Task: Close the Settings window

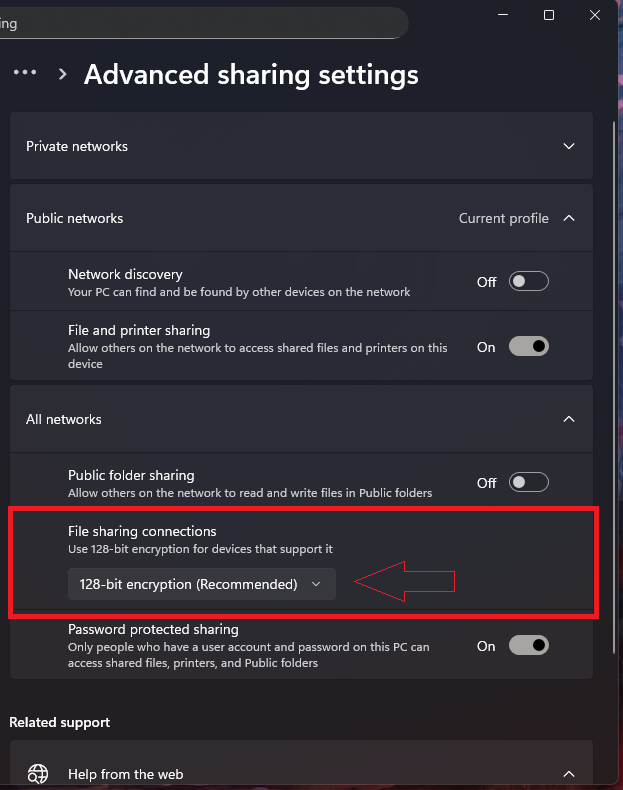Action: pyautogui.click(x=596, y=15)
